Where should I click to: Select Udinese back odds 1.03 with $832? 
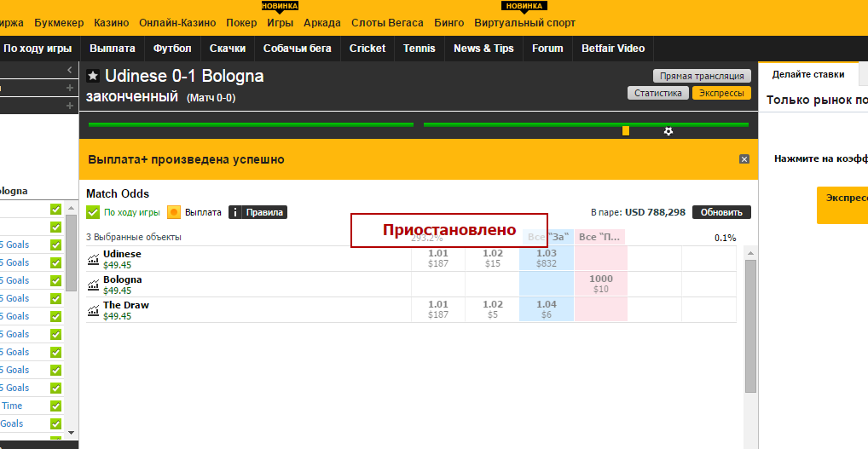[547, 258]
